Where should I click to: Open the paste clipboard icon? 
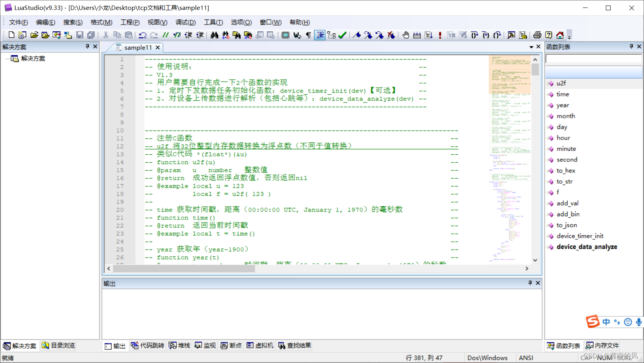(x=129, y=35)
